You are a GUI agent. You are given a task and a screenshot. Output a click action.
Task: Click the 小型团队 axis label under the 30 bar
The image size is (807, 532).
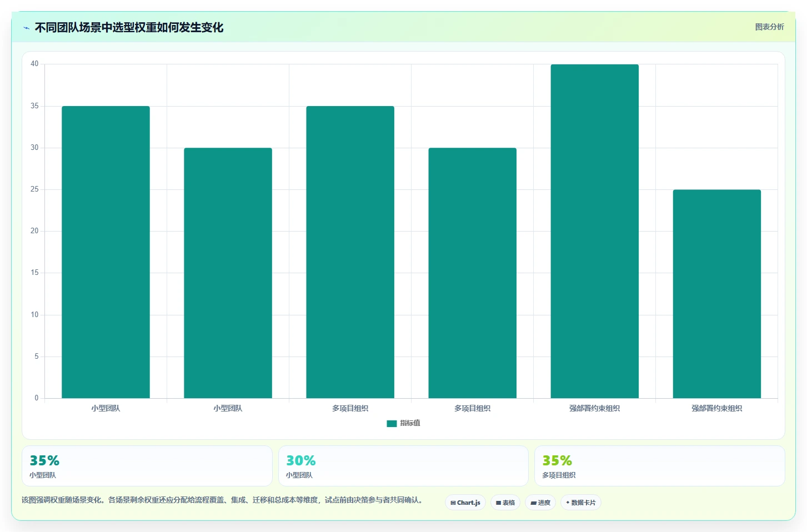coord(228,408)
